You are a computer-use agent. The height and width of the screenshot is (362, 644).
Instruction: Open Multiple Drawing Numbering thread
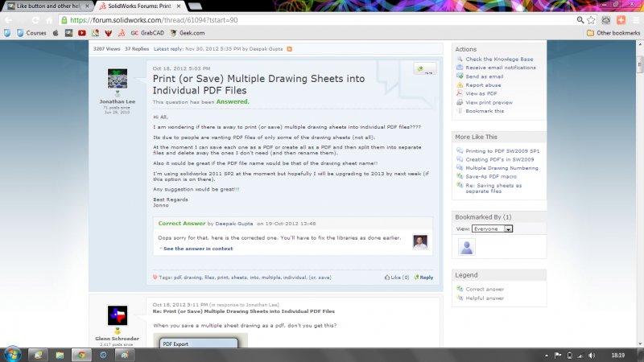502,168
